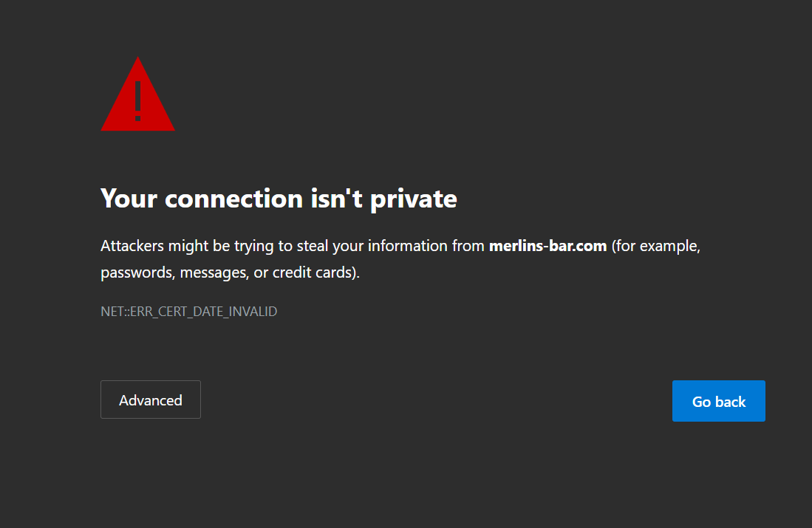Click the bold merlins-bar.com domain name
The height and width of the screenshot is (528, 812).
547,246
